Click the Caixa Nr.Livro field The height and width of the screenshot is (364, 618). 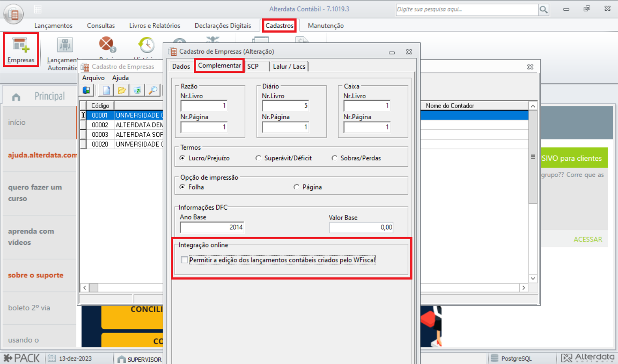(367, 105)
